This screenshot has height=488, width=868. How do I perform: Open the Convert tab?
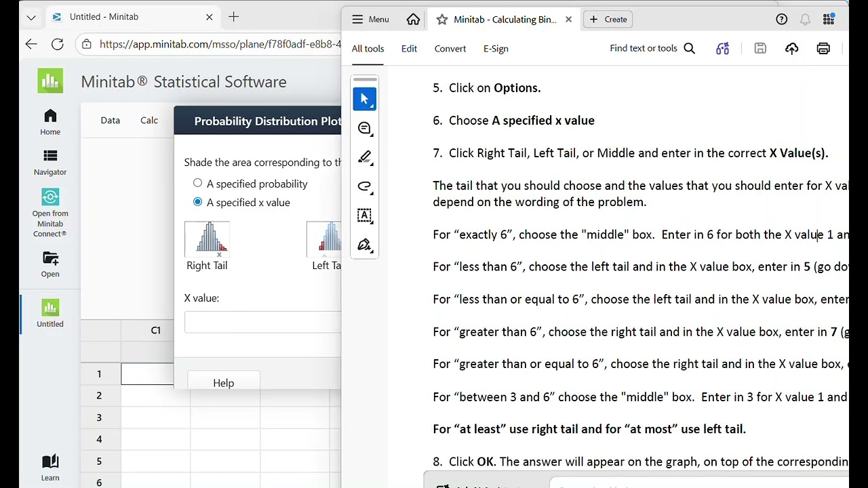pos(450,49)
